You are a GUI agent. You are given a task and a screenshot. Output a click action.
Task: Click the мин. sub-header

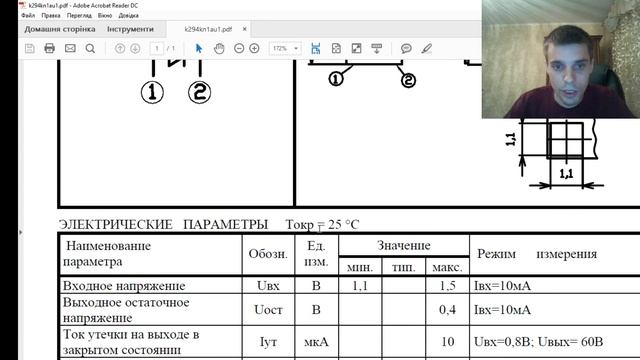click(360, 267)
